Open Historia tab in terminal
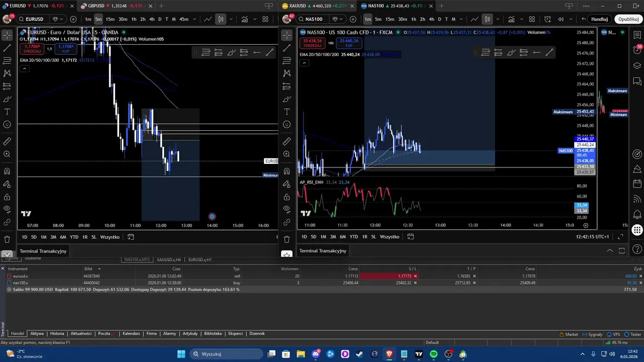This screenshot has width=644, height=362. pyautogui.click(x=57, y=333)
